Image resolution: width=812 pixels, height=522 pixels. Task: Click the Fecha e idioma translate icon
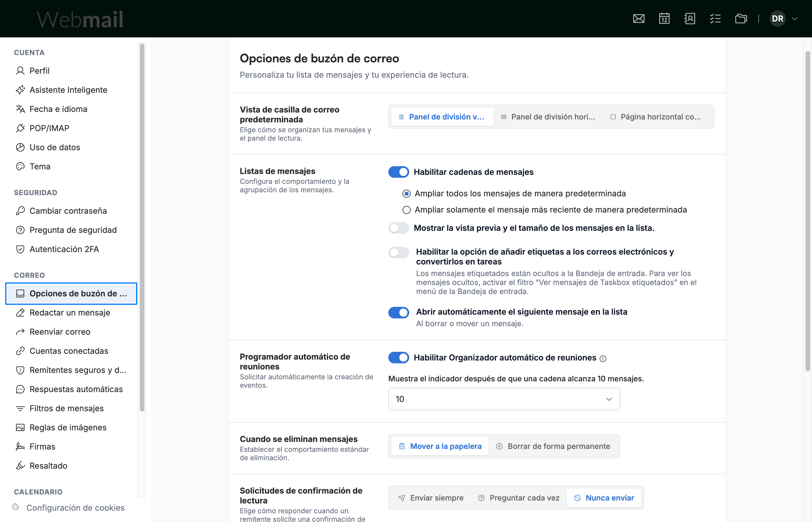pos(20,109)
